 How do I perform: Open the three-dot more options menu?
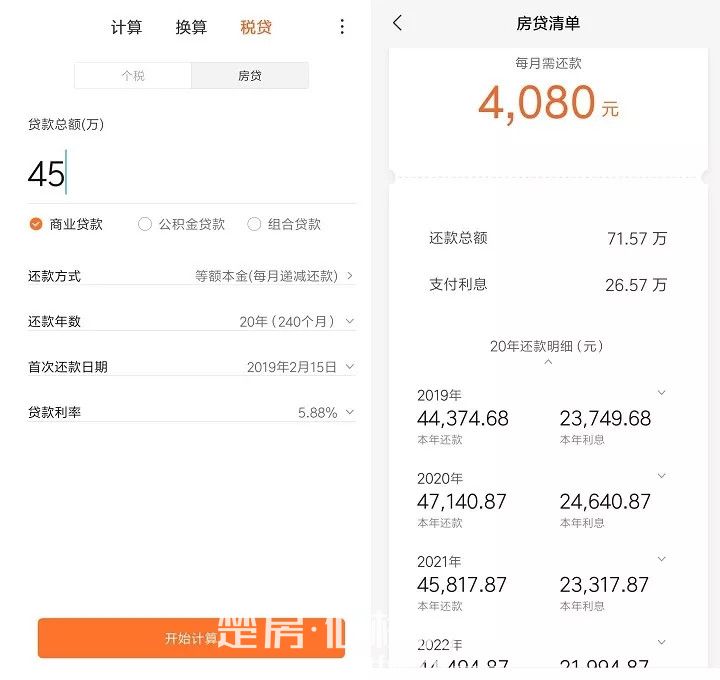[x=342, y=27]
